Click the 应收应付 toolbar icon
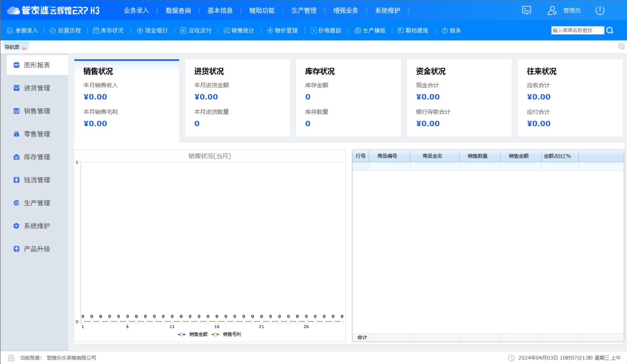 point(183,31)
